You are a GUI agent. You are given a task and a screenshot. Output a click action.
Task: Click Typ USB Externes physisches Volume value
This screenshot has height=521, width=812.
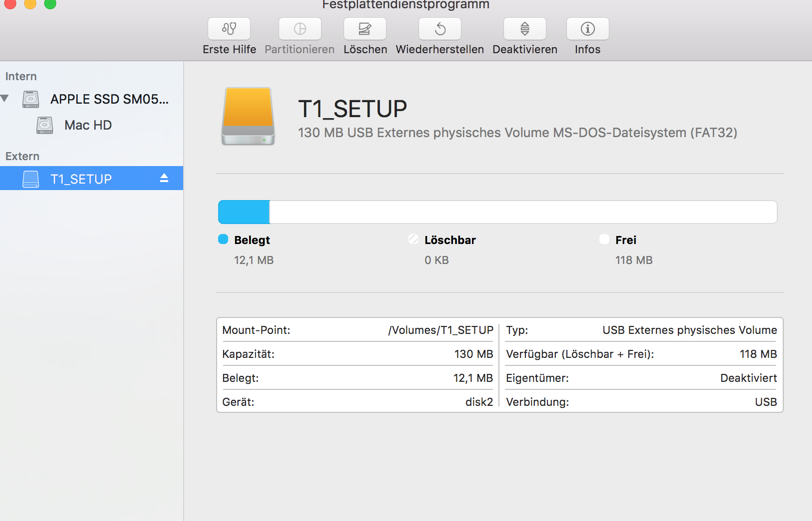click(690, 330)
